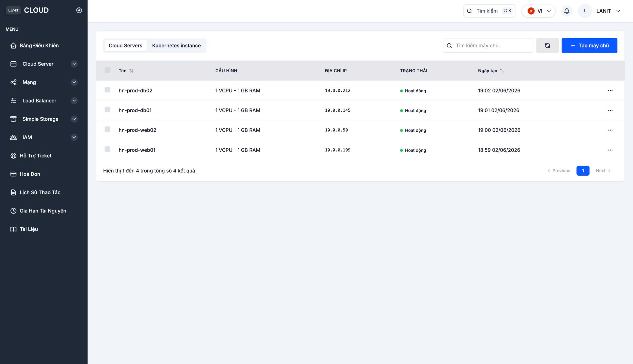Click the Next pagination button
This screenshot has height=364, width=633.
pyautogui.click(x=603, y=171)
